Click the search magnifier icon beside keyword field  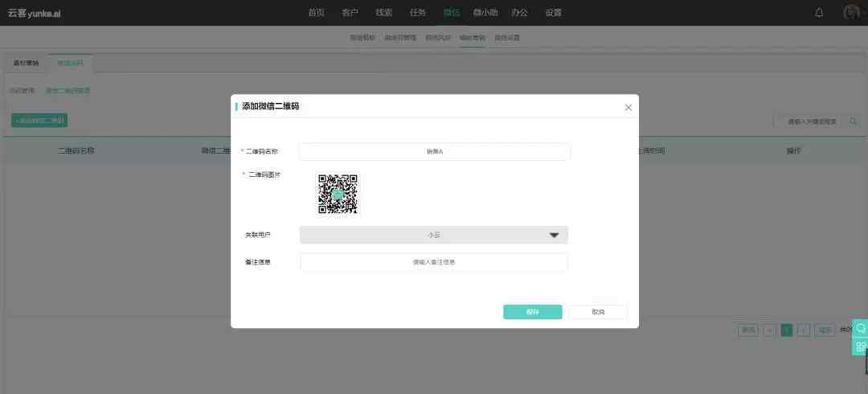(x=854, y=121)
